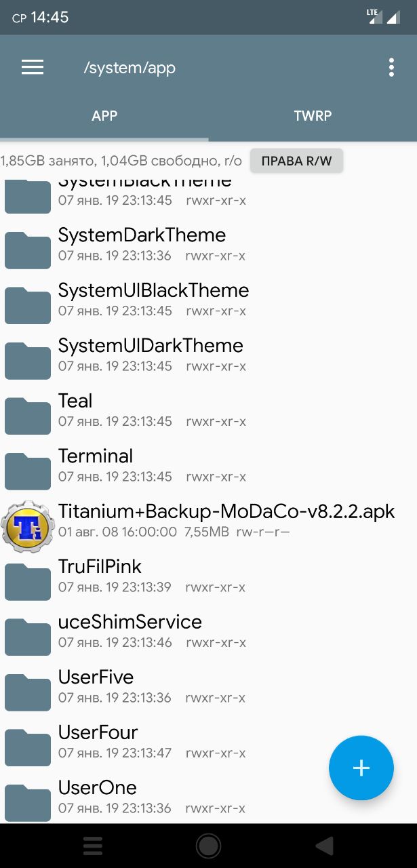Select Titanium+Backup-MoDaCo-v8.2.2.apk file
Viewport: 417px width, 868px height.
pyautogui.click(x=208, y=521)
